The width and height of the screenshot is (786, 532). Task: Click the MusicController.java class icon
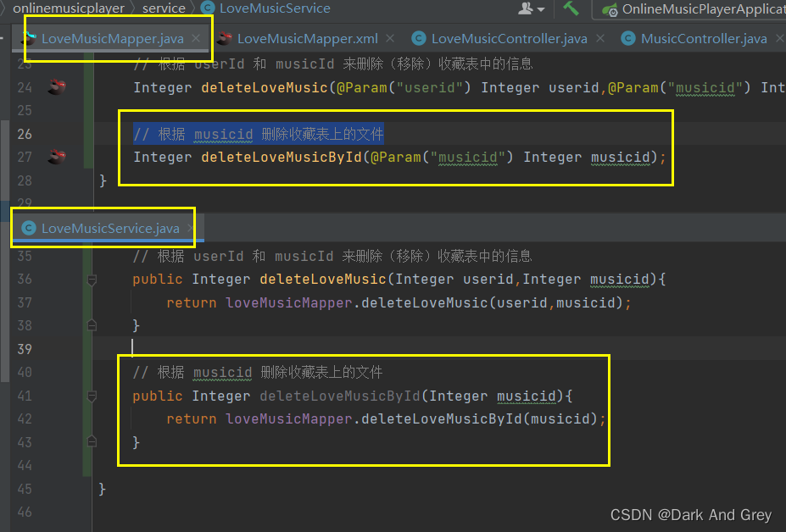628,38
